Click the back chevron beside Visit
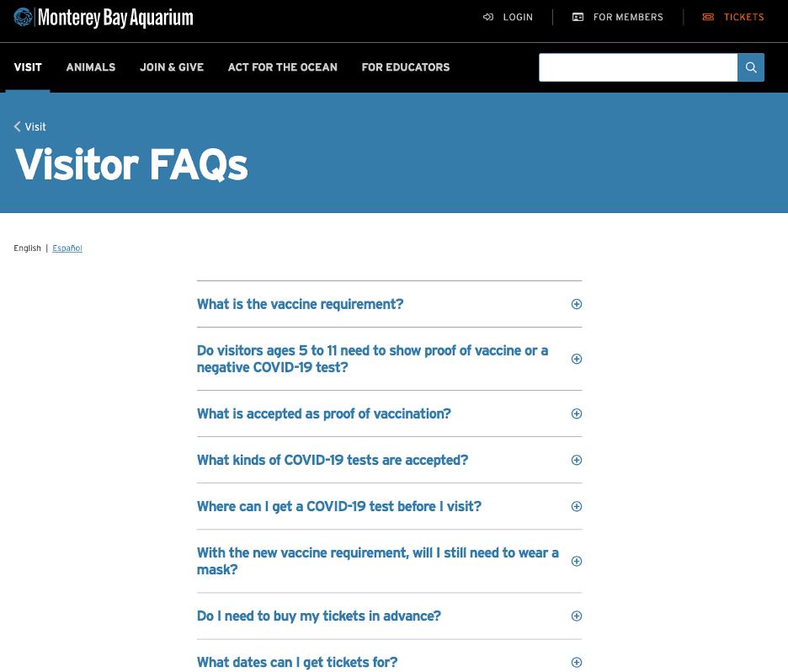788x672 pixels. (x=18, y=126)
